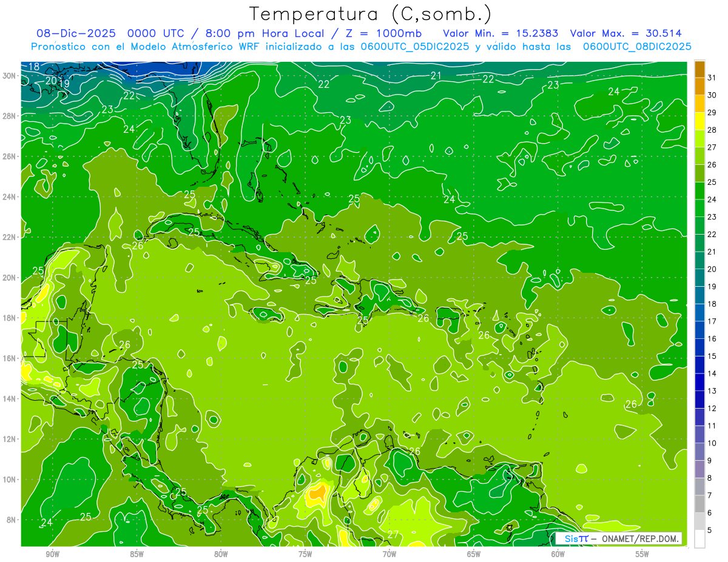Image resolution: width=728 pixels, height=562 pixels.
Task: Click color scale value 12
Action: (x=712, y=408)
